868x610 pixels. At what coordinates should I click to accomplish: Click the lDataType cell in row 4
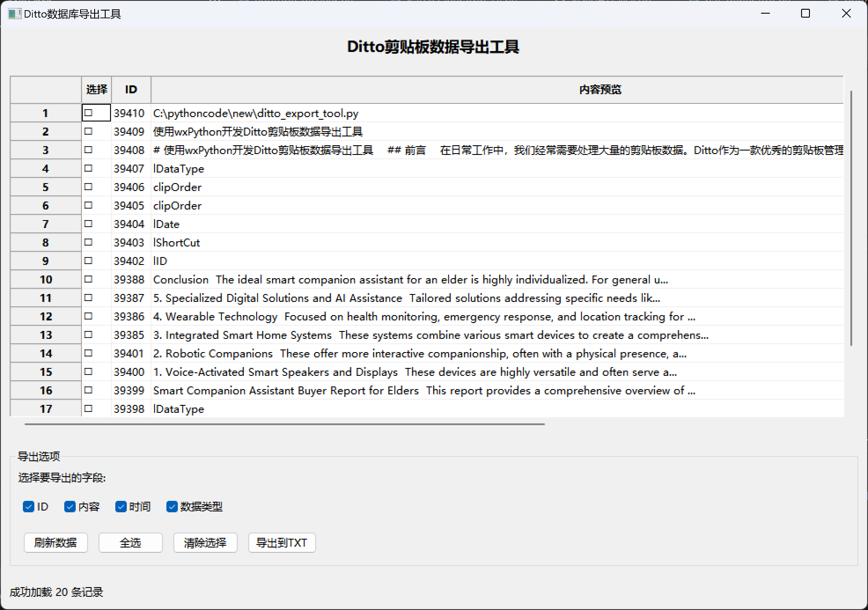tap(497, 169)
